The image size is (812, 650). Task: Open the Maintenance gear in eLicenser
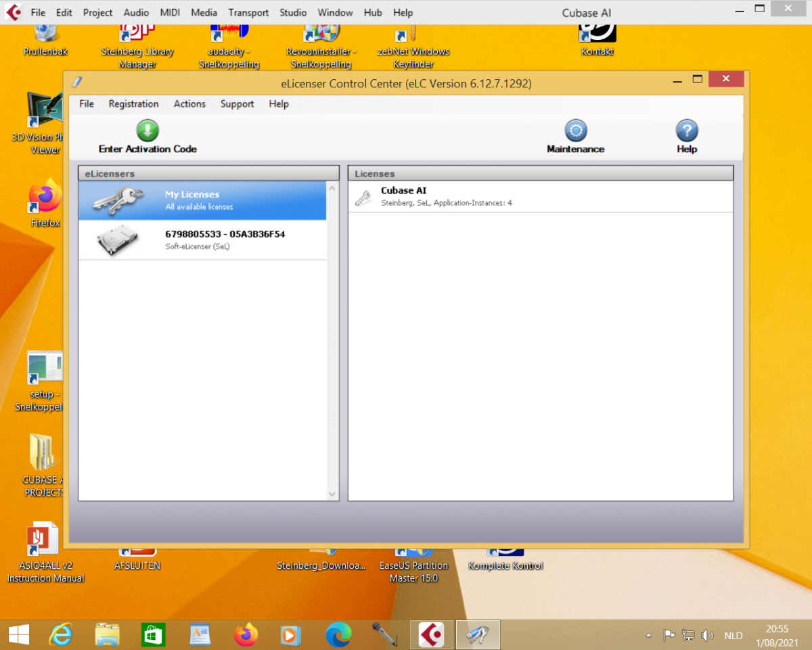pyautogui.click(x=575, y=131)
